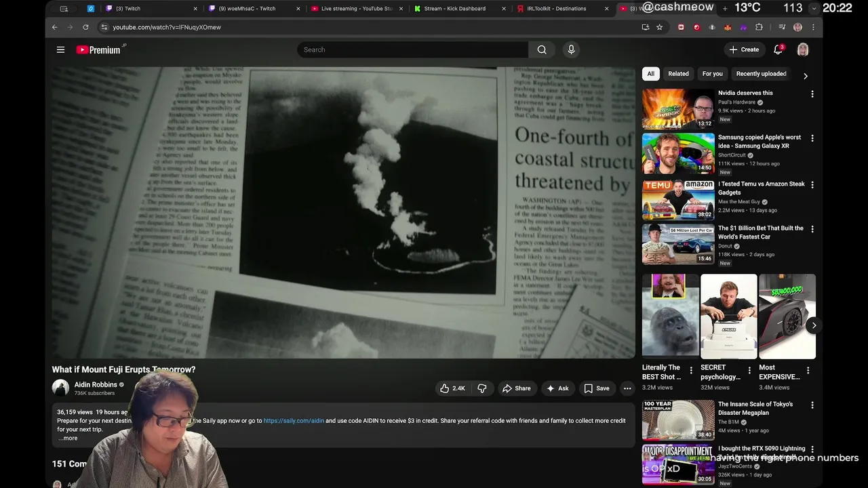Open new browser tab with plus
Screen dimensions: 868x488
click(725, 8)
